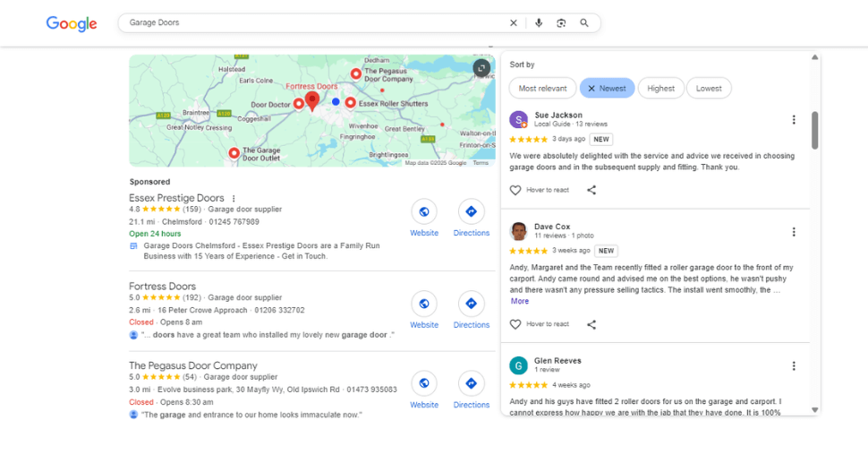868x463 pixels.
Task: Click the Essex Prestige Doors ad description
Action: pyautogui.click(x=261, y=251)
